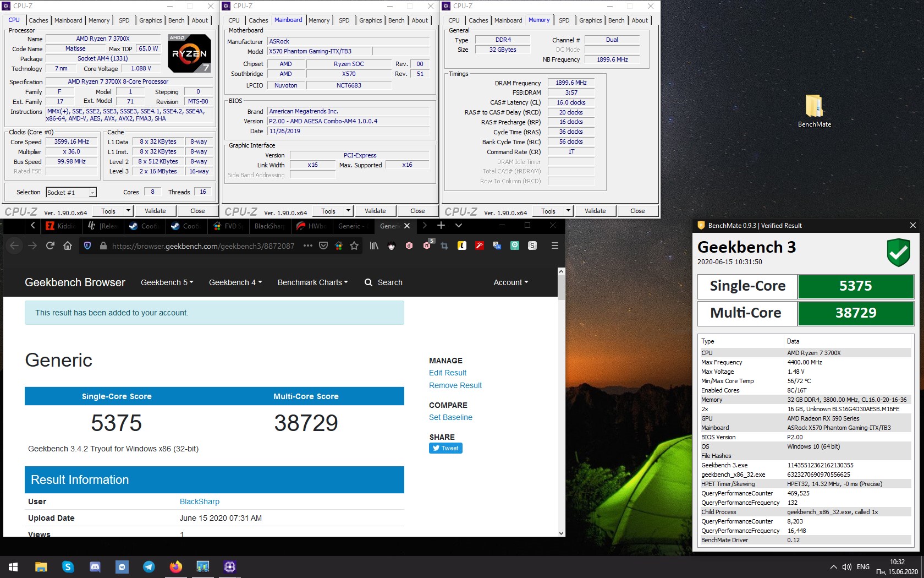The height and width of the screenshot is (578, 924).
Task: Expand Benchmark Charts dropdown
Action: tap(313, 282)
